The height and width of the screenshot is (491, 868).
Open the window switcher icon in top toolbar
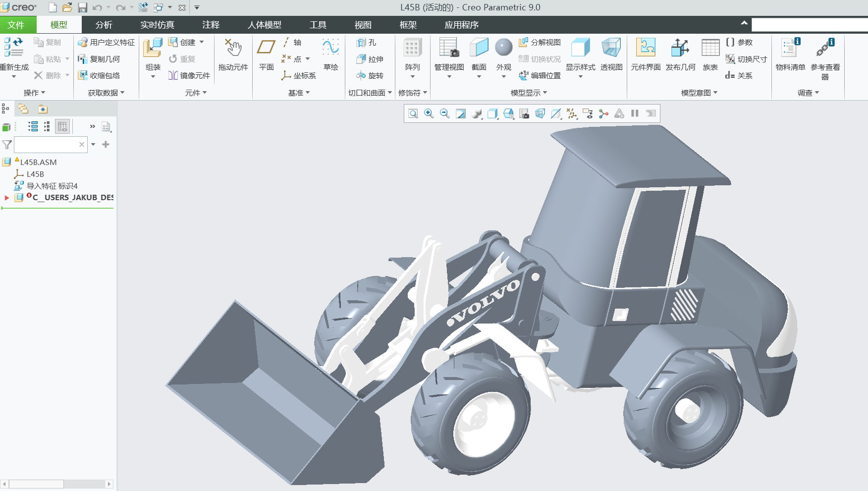(x=159, y=7)
